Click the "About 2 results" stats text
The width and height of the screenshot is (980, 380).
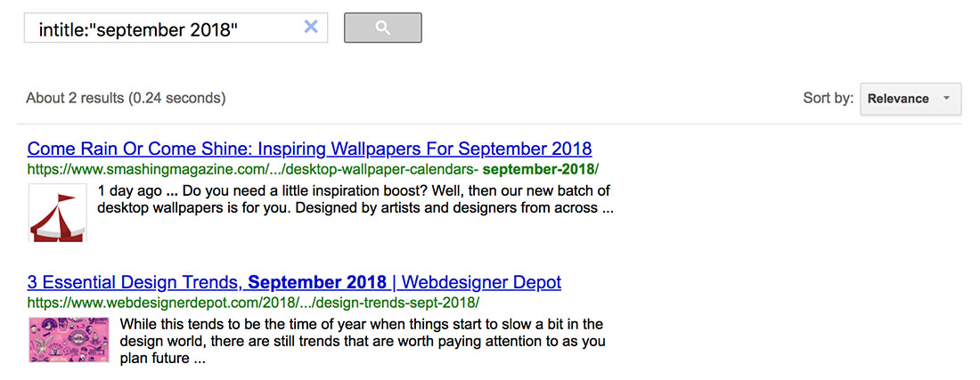[x=126, y=98]
